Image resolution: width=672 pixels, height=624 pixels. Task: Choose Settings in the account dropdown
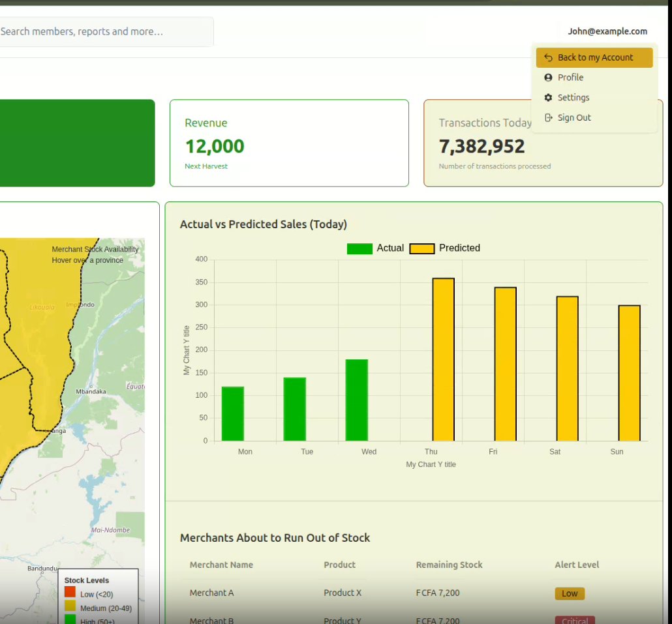pyautogui.click(x=594, y=98)
